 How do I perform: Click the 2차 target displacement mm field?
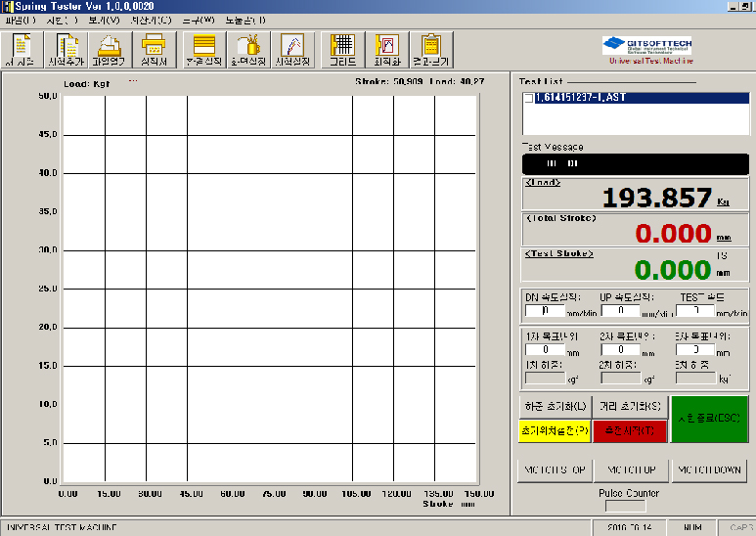620,349
